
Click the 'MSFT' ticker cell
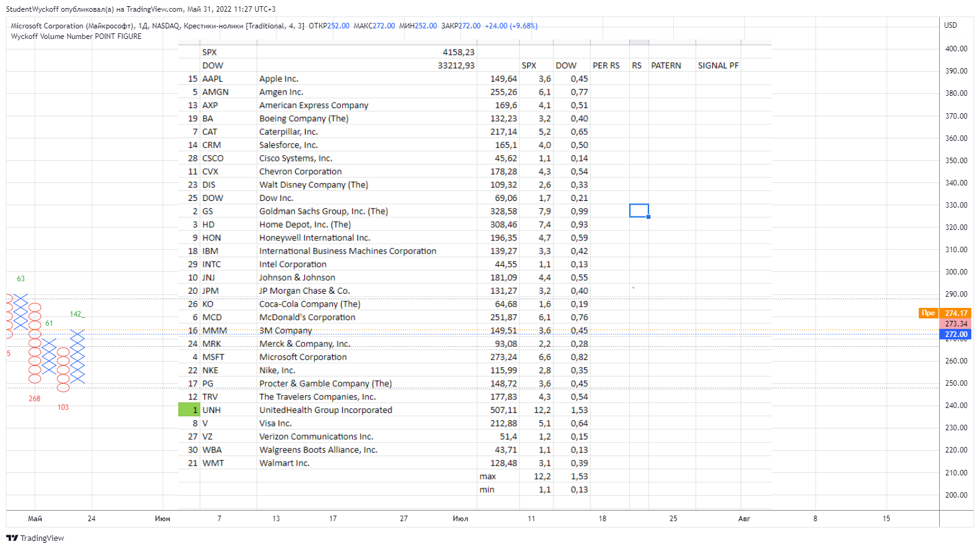pos(213,357)
